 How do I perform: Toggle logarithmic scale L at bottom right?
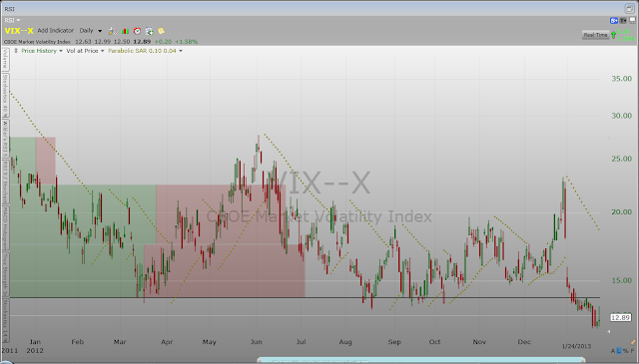pos(619,351)
